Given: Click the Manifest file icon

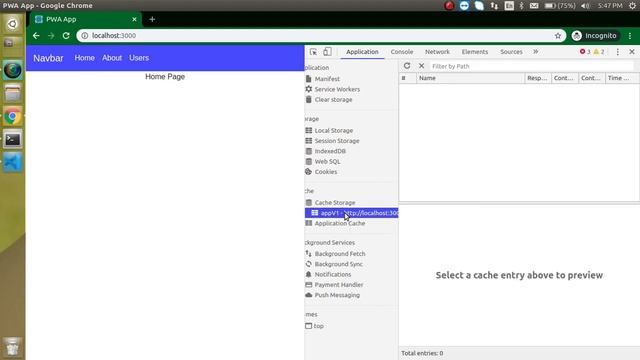Looking at the screenshot, I should pos(309,78).
